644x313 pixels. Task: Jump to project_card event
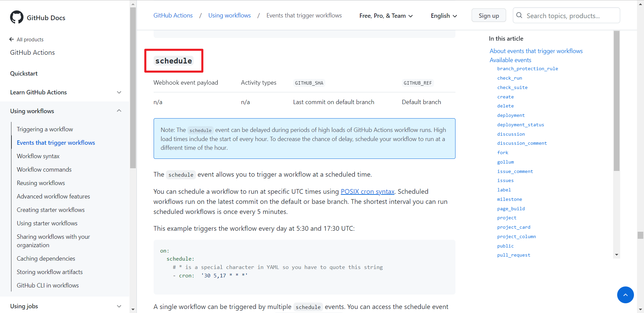[514, 227]
